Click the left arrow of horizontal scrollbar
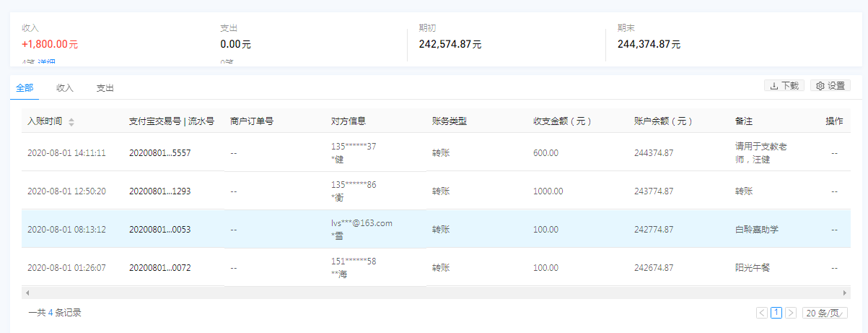This screenshot has height=333, width=868. 27,293
